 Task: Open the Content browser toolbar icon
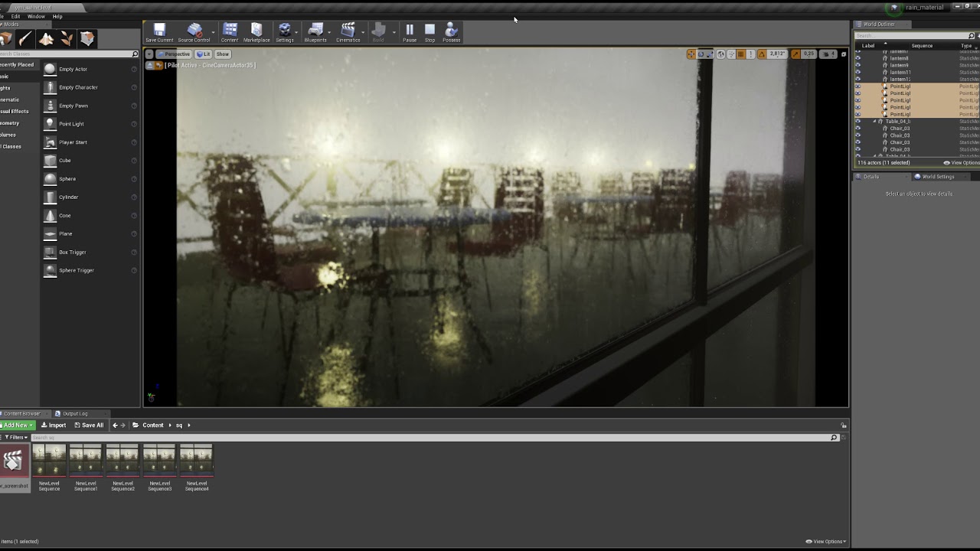coord(230,32)
